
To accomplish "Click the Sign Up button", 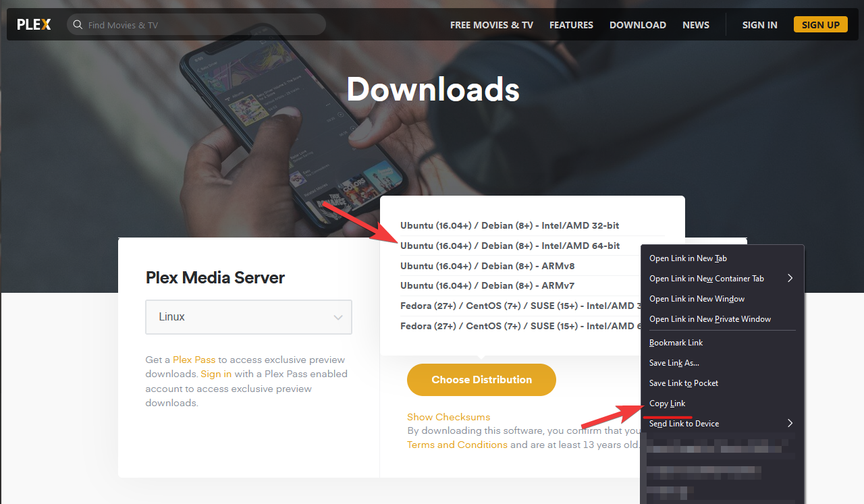I will point(821,25).
